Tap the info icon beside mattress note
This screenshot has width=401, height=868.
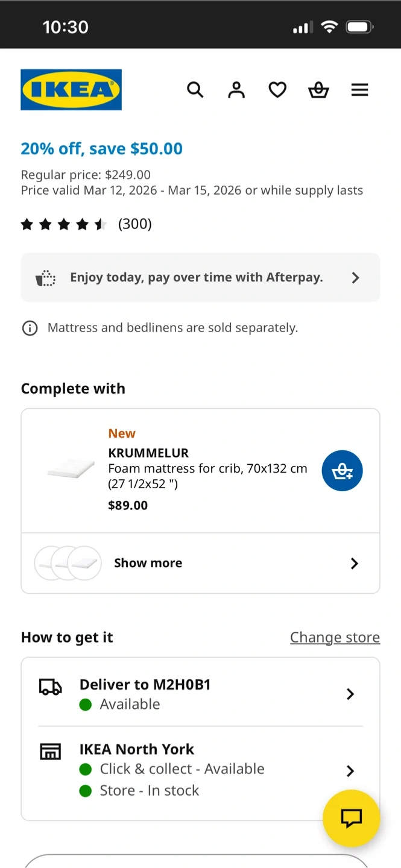pos(30,328)
